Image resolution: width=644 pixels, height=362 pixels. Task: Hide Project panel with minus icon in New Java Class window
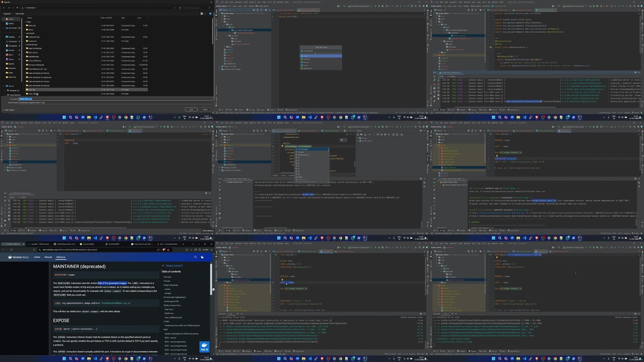269,10
